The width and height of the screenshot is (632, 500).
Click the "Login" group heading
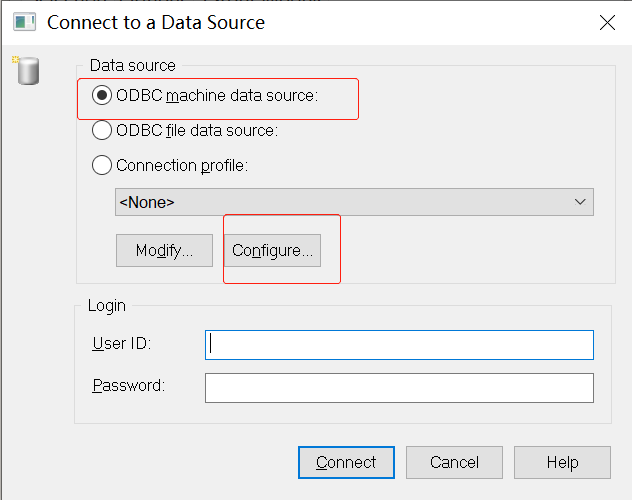[x=108, y=305]
